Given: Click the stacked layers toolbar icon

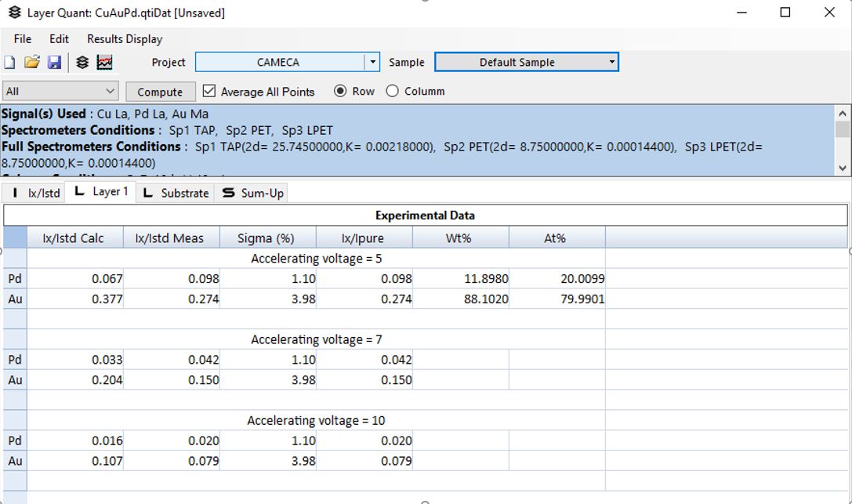Looking at the screenshot, I should [82, 63].
